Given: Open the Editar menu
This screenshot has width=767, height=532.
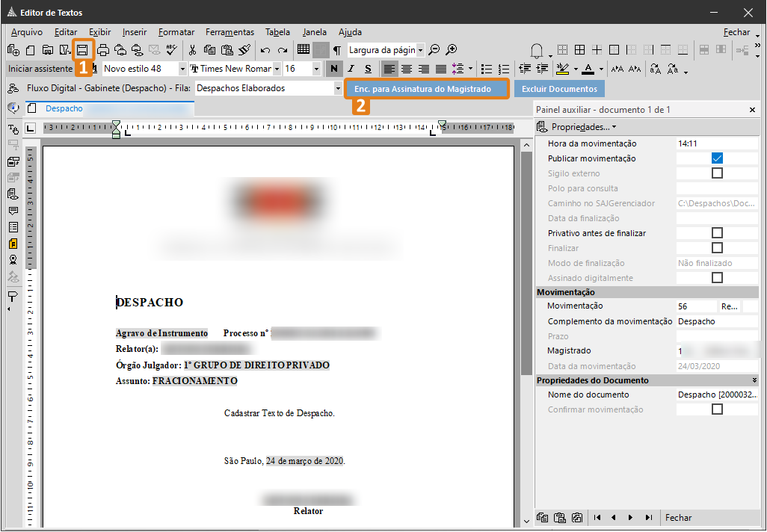Looking at the screenshot, I should (x=66, y=32).
